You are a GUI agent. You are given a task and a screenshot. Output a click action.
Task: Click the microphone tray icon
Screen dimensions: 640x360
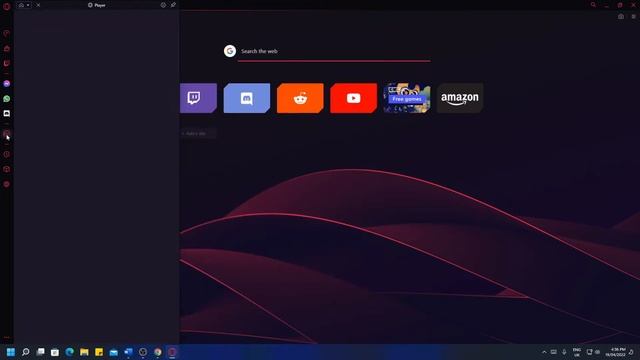pos(564,352)
